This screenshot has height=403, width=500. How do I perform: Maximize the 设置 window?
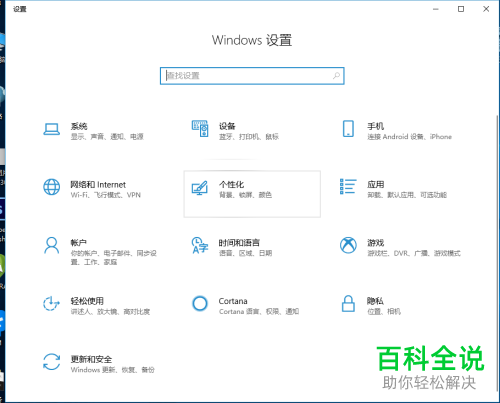tap(461, 9)
